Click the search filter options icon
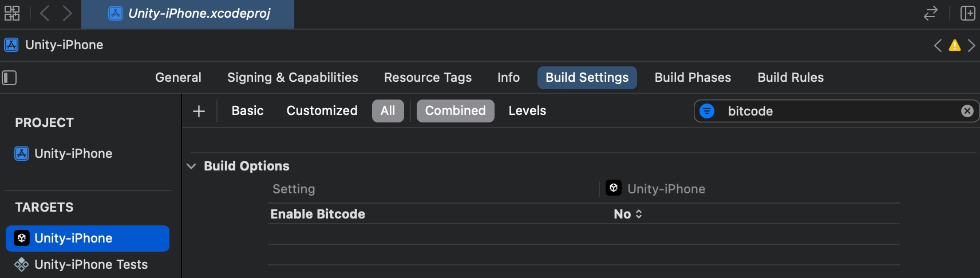 [708, 111]
